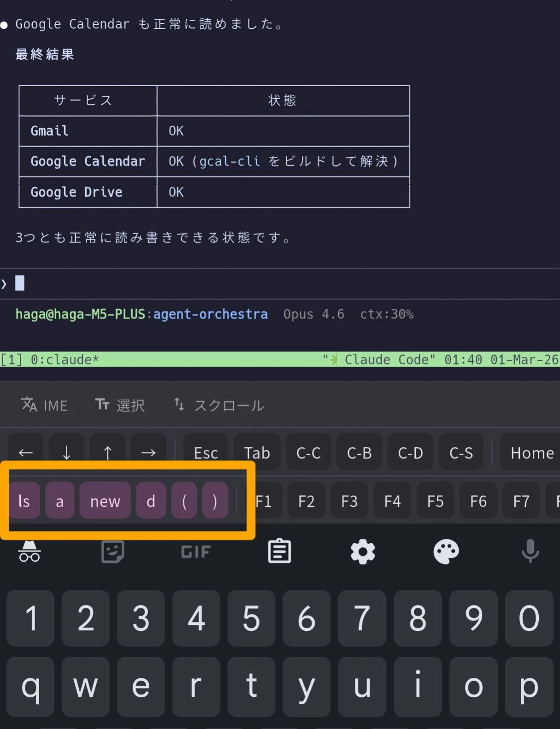The image size is (560, 729).
Task: Tap the number 6 key
Action: coord(307,618)
